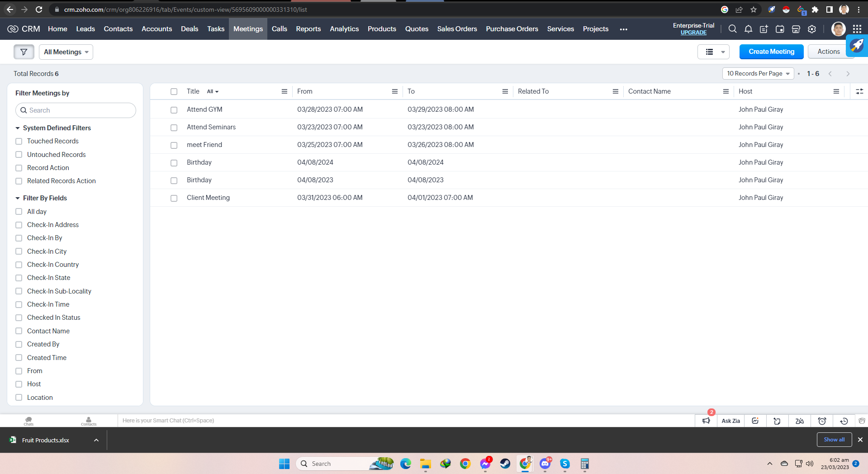
Task: Open the All Meetings view dropdown
Action: click(66, 52)
